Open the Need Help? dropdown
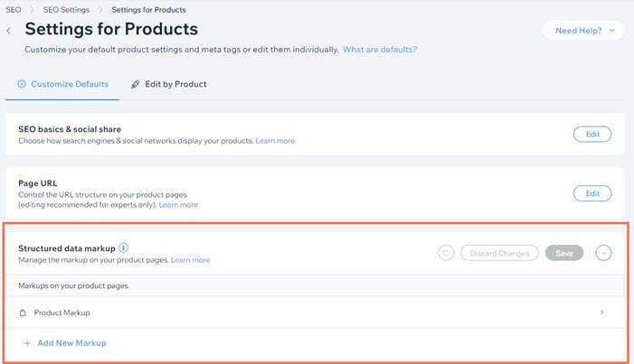The height and width of the screenshot is (364, 634). click(x=583, y=31)
